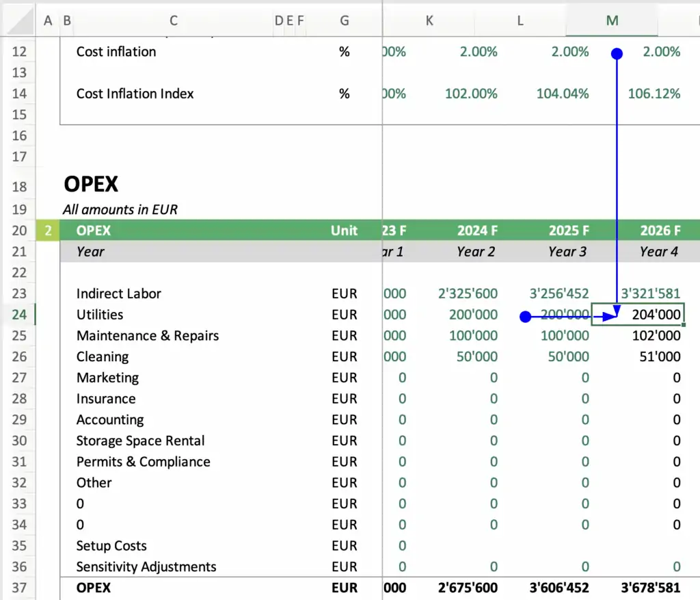This screenshot has height=600, width=700.
Task: Click the Utilities label
Action: (x=100, y=315)
